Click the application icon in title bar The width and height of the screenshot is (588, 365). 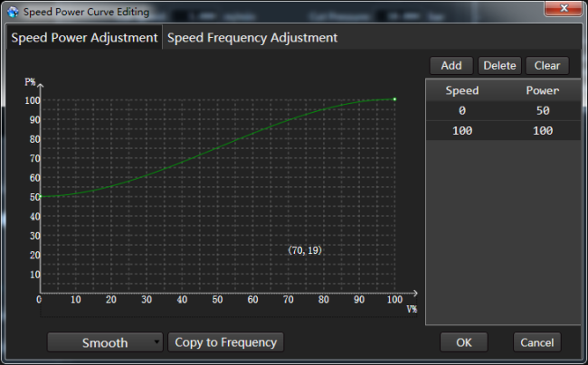pyautogui.click(x=13, y=12)
